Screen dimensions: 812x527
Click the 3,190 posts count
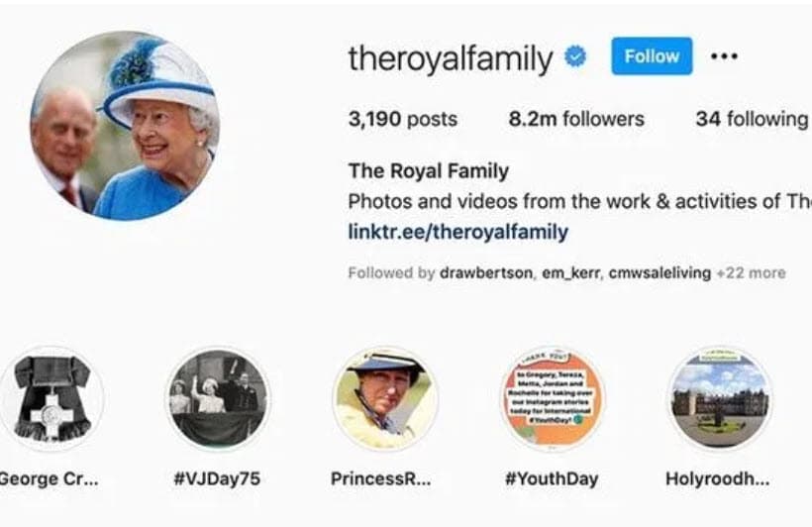(403, 119)
